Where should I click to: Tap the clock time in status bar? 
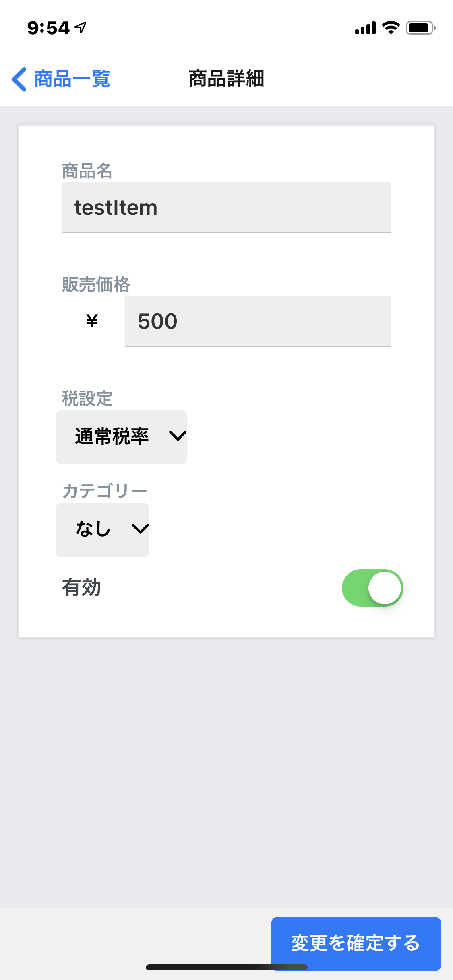pyautogui.click(x=48, y=28)
